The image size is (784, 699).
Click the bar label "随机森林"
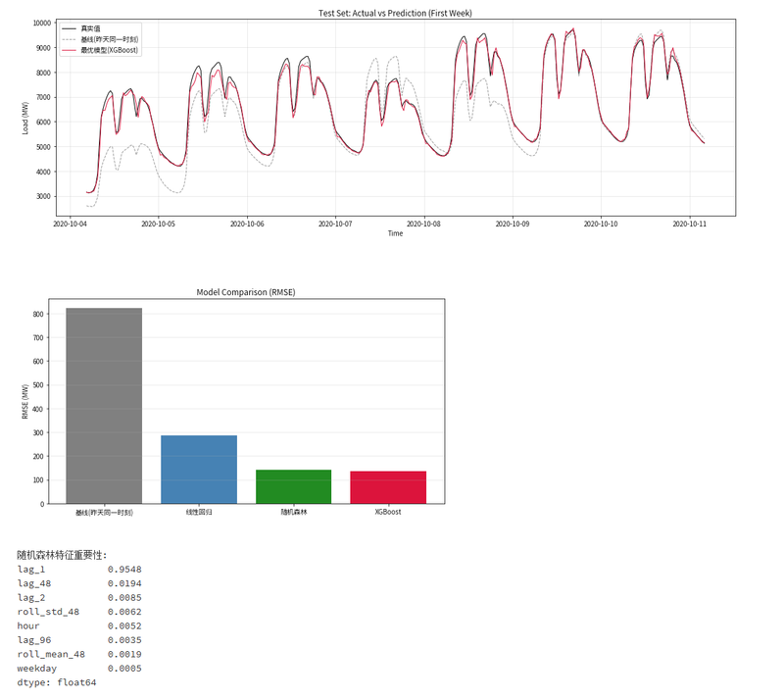pos(294,513)
